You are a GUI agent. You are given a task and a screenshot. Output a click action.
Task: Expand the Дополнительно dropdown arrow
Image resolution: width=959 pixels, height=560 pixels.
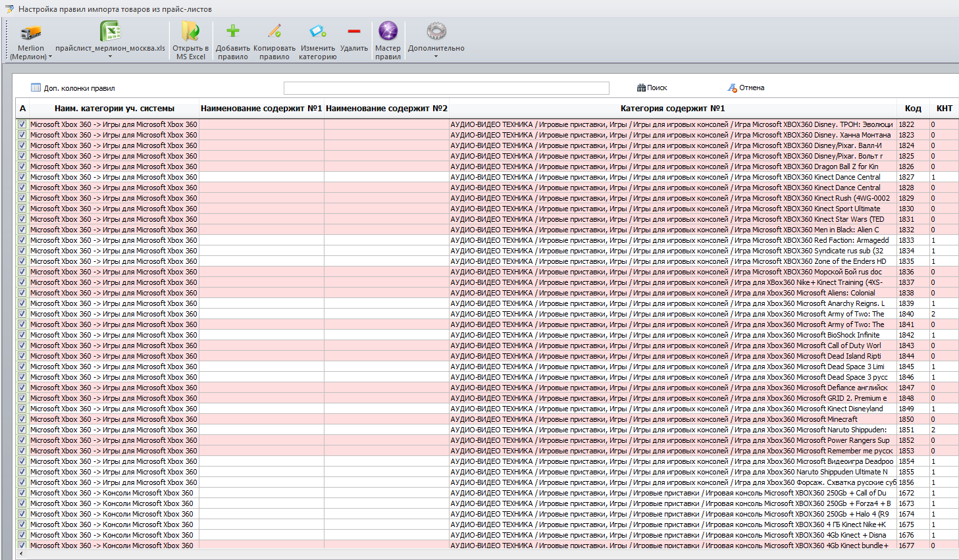pos(436,57)
